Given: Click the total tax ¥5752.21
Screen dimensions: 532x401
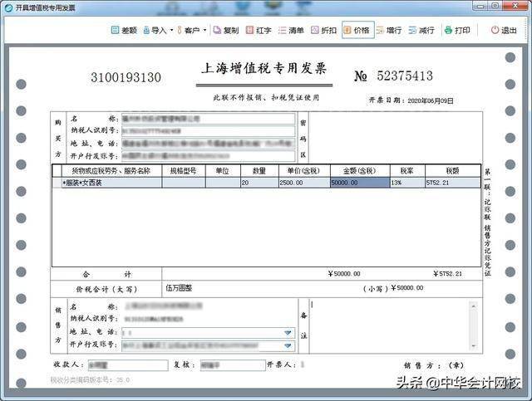Looking at the screenshot, I should [447, 273].
